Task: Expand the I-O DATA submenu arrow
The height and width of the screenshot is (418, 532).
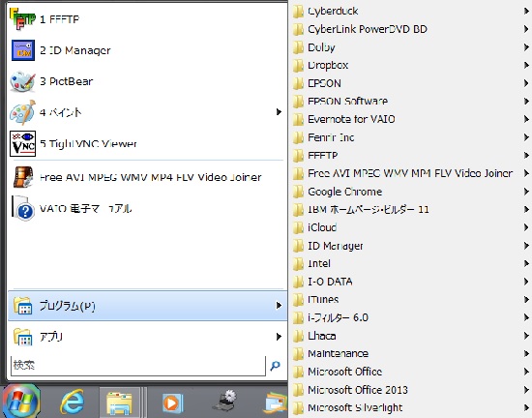Action: pos(526,282)
